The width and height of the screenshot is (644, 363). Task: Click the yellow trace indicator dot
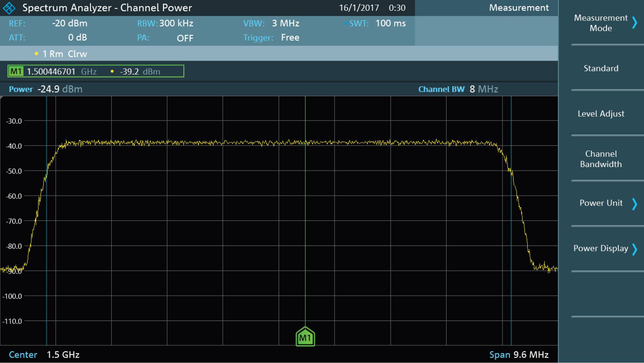click(37, 54)
